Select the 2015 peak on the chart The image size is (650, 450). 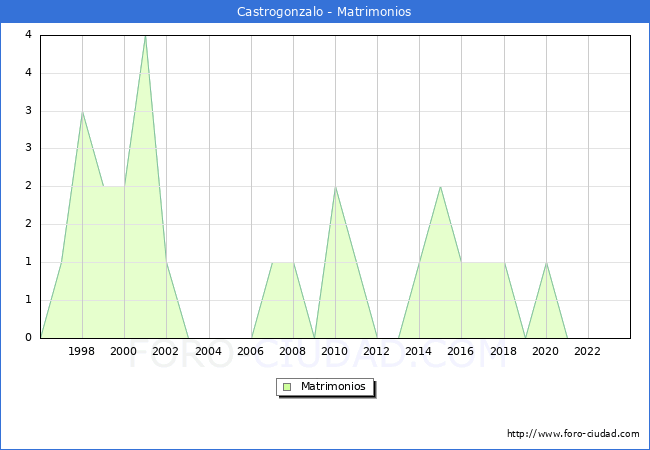440,187
